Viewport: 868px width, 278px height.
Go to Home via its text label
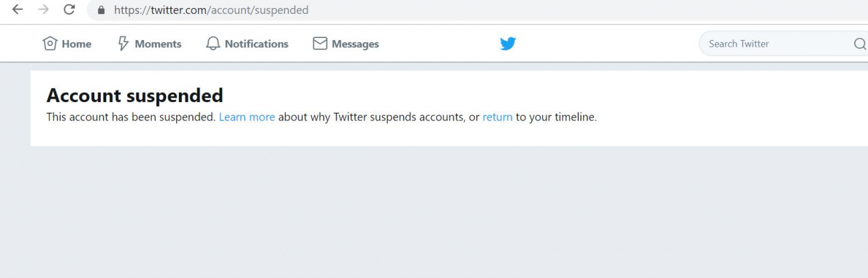pos(77,44)
